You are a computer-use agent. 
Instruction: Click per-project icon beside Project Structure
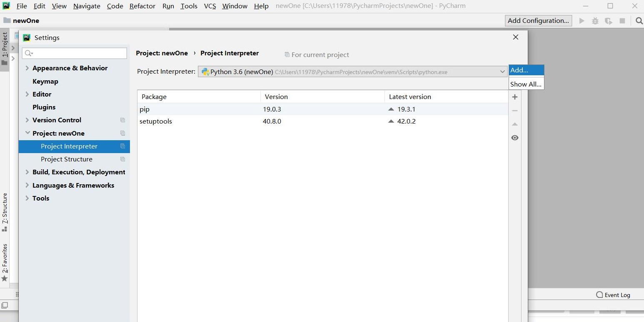tap(122, 159)
